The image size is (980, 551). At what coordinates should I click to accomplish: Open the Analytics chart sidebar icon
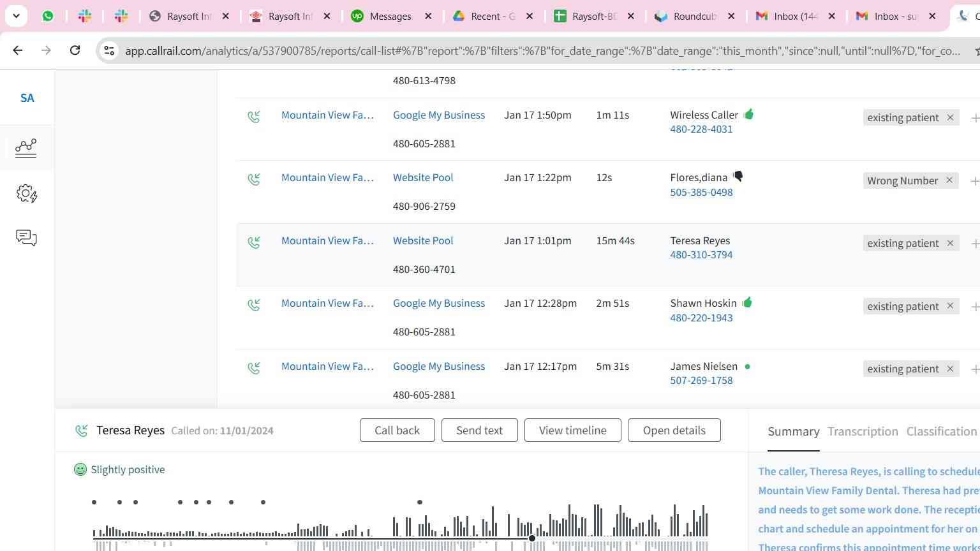click(26, 148)
